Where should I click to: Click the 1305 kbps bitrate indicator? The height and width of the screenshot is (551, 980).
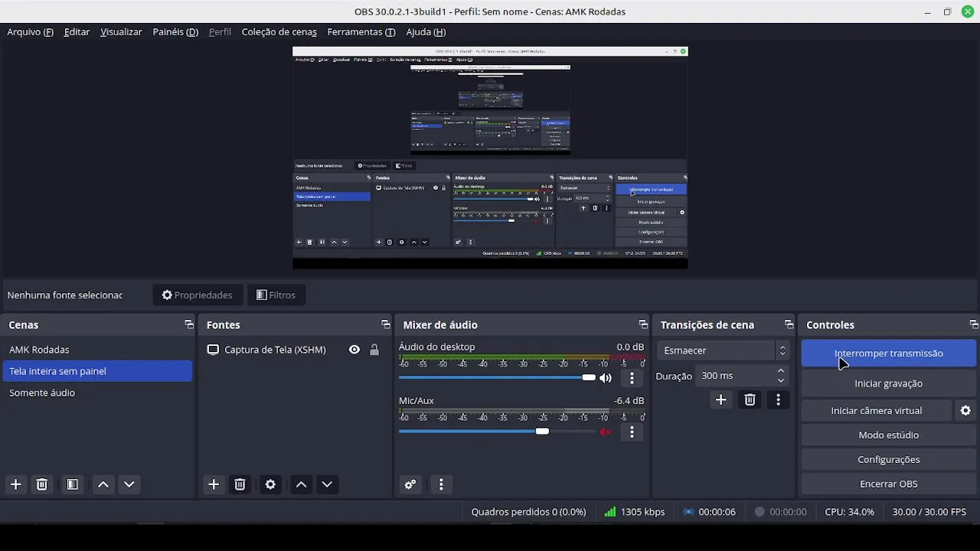[635, 512]
